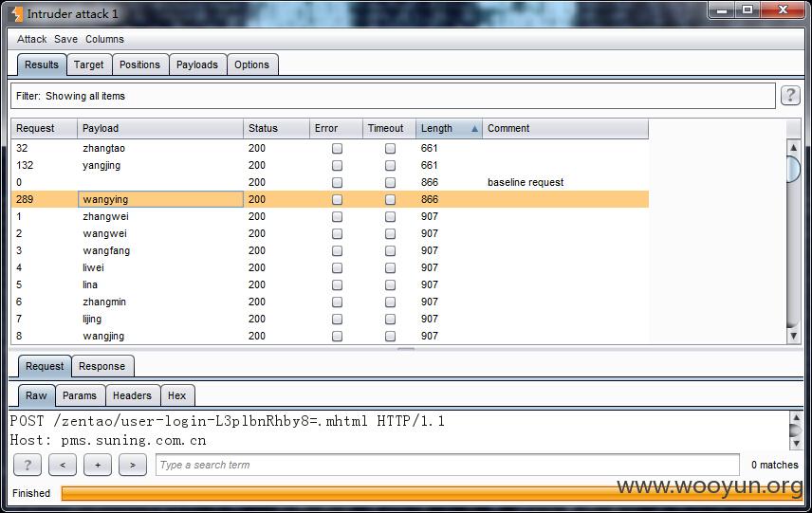Viewport: 812px width, 513px height.
Task: Click Burp Intruder title bar icon
Action: click(x=16, y=14)
